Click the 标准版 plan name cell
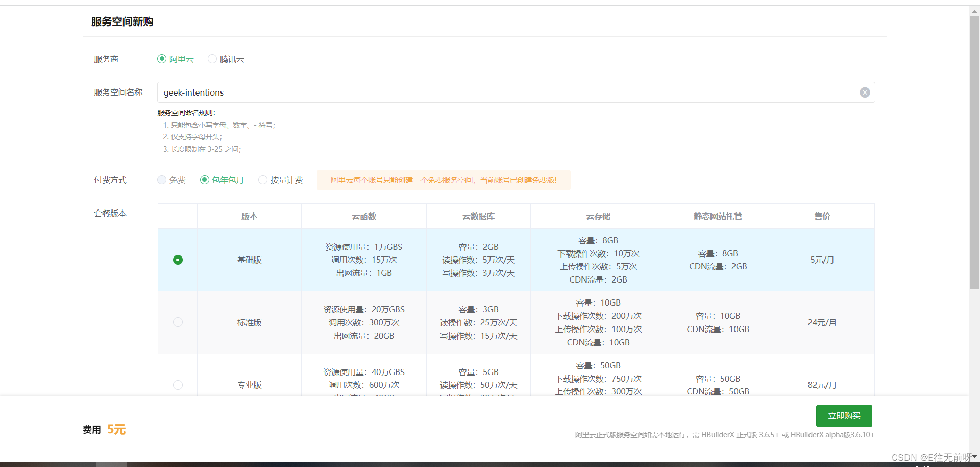This screenshot has width=980, height=467. click(x=250, y=322)
